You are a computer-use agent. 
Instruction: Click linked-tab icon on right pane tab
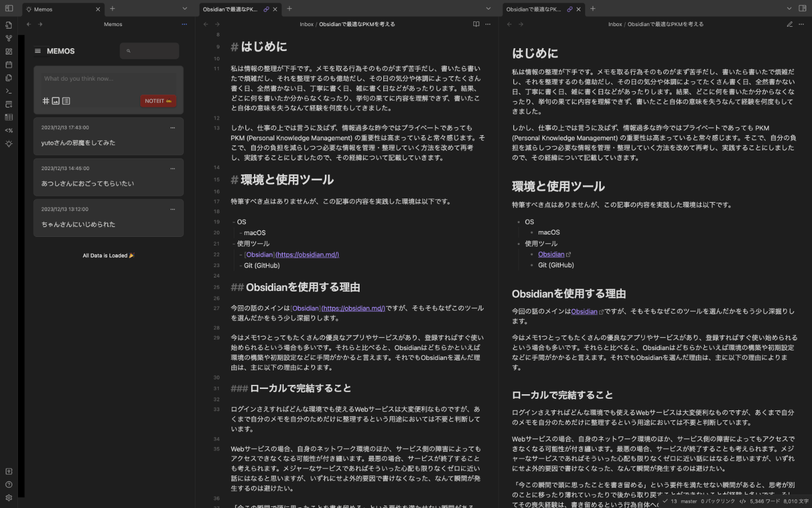(570, 9)
